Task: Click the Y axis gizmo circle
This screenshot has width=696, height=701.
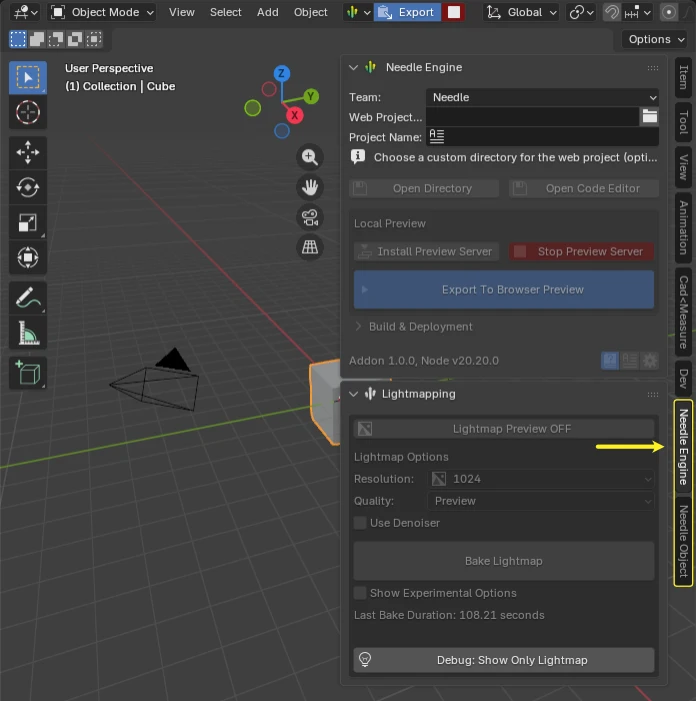Action: coord(311,96)
